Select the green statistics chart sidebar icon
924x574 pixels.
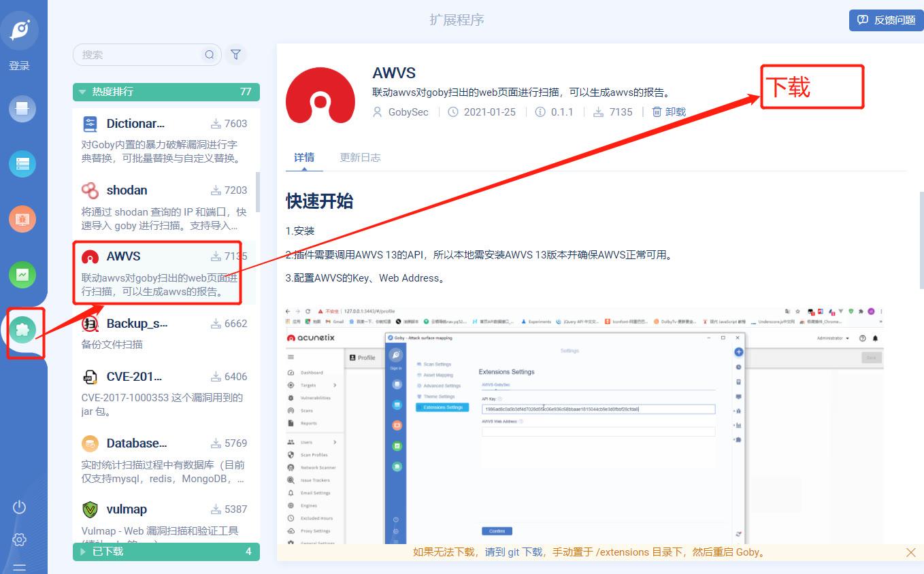[22, 275]
